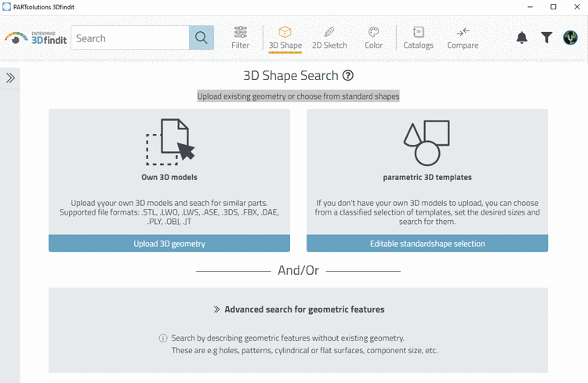Click the 3D Shape Search help icon
588x383 pixels.
click(348, 76)
